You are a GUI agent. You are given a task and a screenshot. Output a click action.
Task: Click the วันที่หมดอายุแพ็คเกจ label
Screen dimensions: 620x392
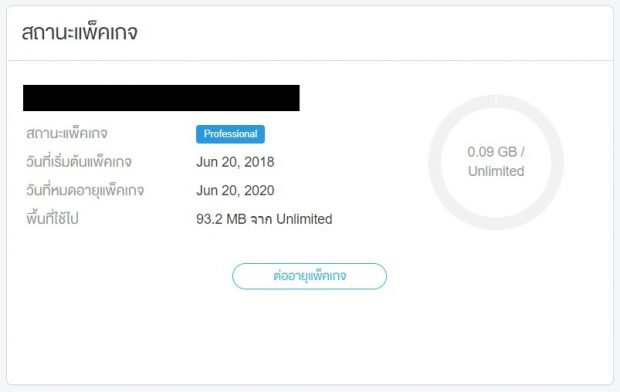pyautogui.click(x=85, y=190)
